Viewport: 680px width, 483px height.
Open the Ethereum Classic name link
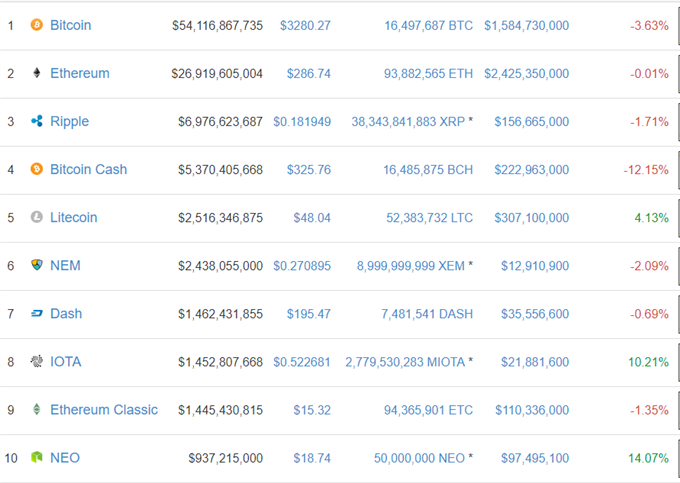tap(104, 410)
